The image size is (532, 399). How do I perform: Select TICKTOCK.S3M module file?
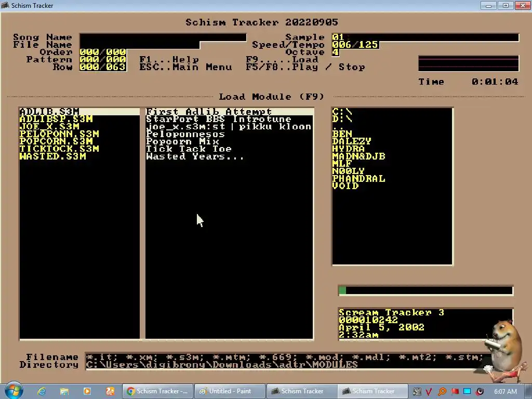tap(59, 149)
